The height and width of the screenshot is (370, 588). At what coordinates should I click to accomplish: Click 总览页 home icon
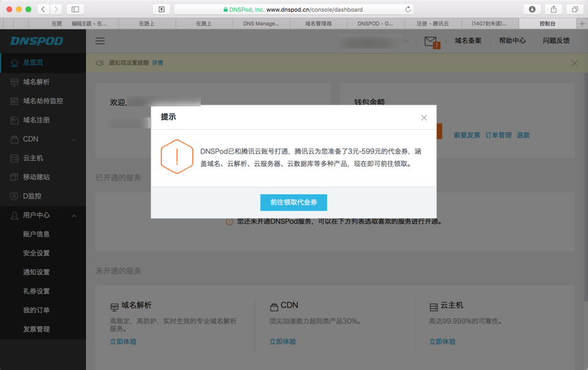tap(14, 63)
